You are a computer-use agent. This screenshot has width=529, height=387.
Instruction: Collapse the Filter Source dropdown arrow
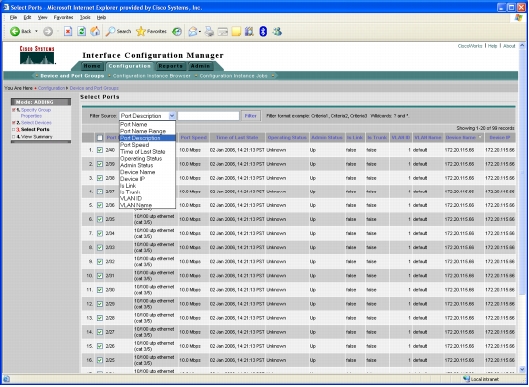pos(172,116)
